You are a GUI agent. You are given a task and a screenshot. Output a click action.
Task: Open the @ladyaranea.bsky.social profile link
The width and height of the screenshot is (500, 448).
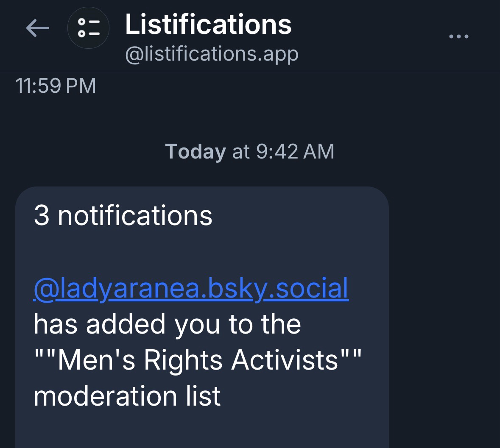pyautogui.click(x=191, y=288)
